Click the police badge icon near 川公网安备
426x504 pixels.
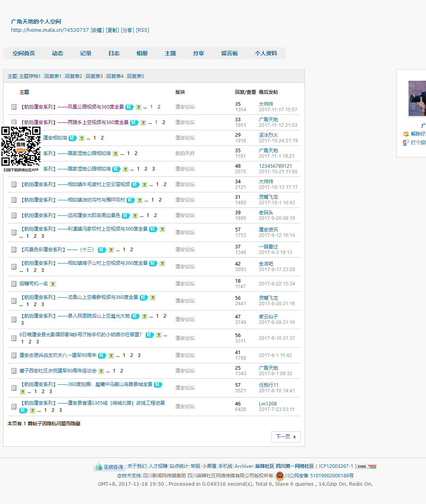[280, 476]
